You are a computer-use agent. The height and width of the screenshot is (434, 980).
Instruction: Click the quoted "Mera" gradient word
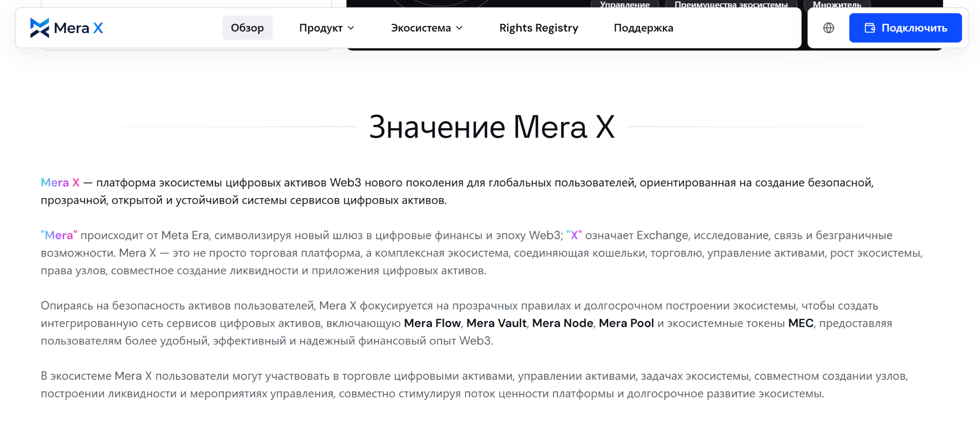click(59, 235)
